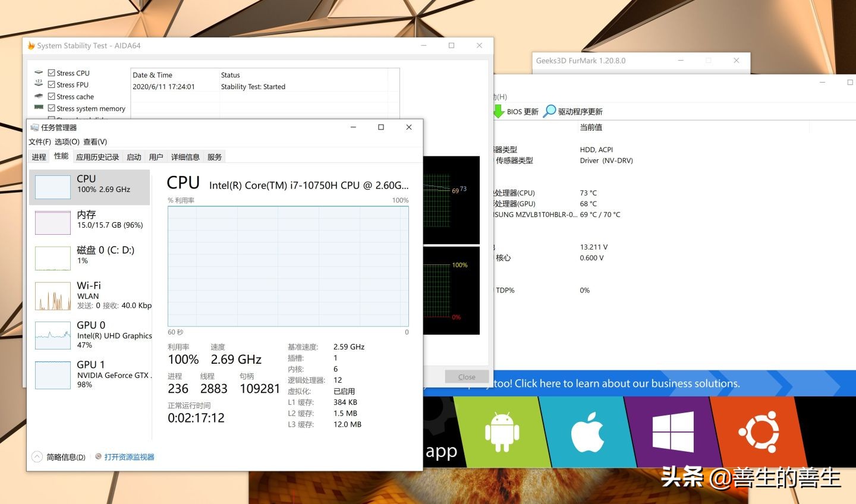The image size is (856, 504).
Task: Click the virtualization value 已启用
Action: point(344,391)
